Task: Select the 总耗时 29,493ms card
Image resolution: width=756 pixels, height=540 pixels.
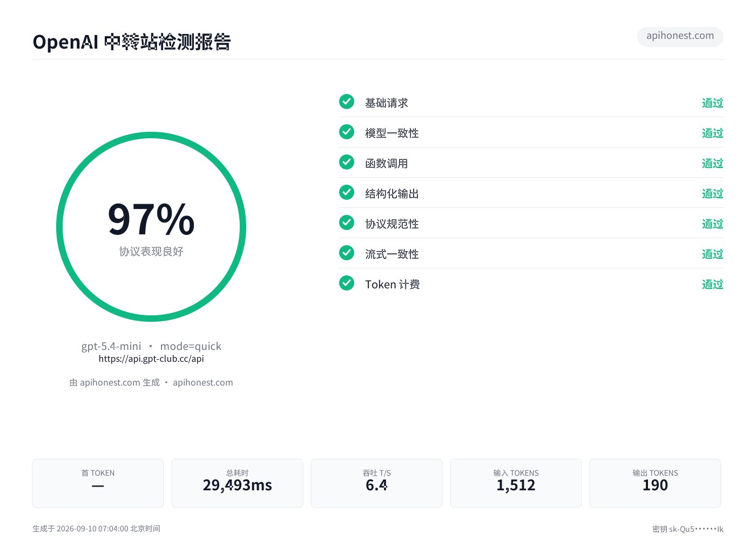Action: coord(237,483)
